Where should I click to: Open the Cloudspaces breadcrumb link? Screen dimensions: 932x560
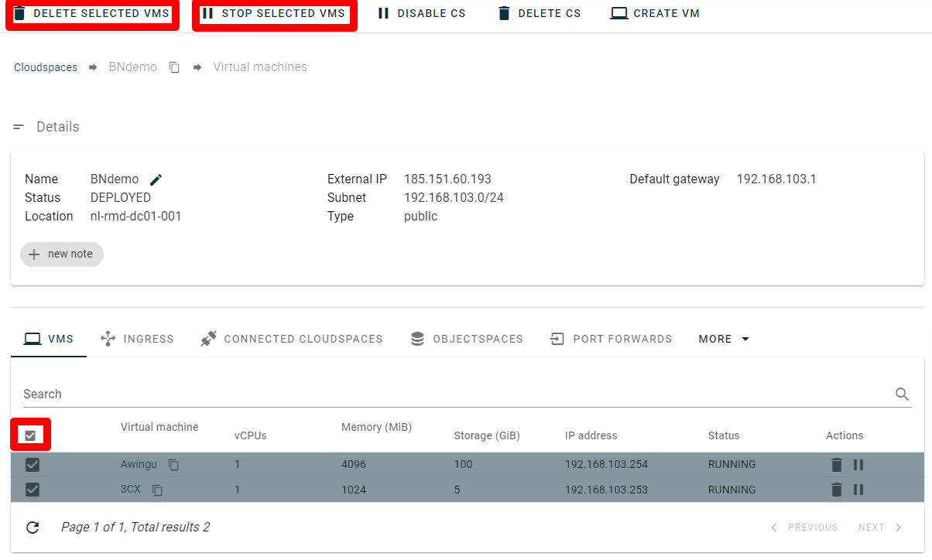point(46,67)
